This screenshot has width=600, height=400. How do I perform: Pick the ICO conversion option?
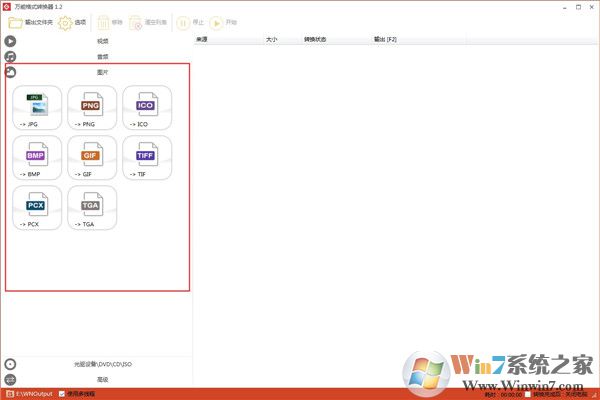(x=147, y=107)
